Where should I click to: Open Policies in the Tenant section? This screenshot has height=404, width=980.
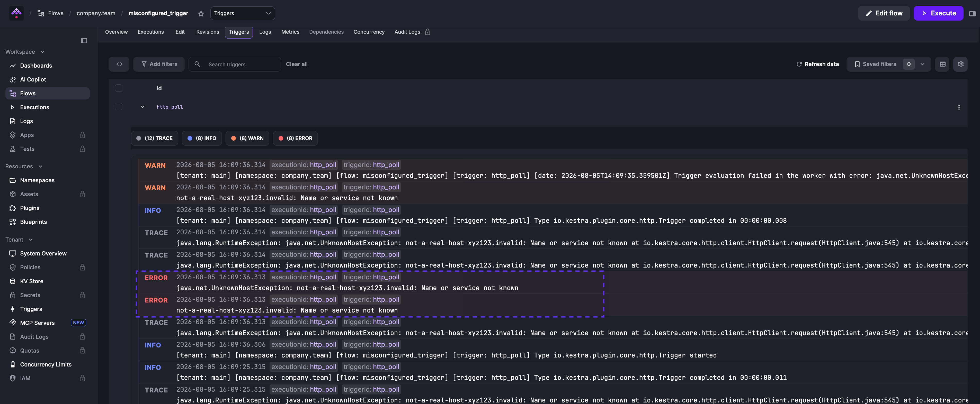[x=48, y=267]
